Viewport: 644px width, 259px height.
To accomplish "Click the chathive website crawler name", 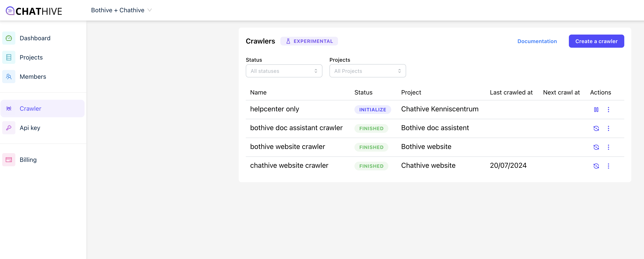I will pos(289,165).
